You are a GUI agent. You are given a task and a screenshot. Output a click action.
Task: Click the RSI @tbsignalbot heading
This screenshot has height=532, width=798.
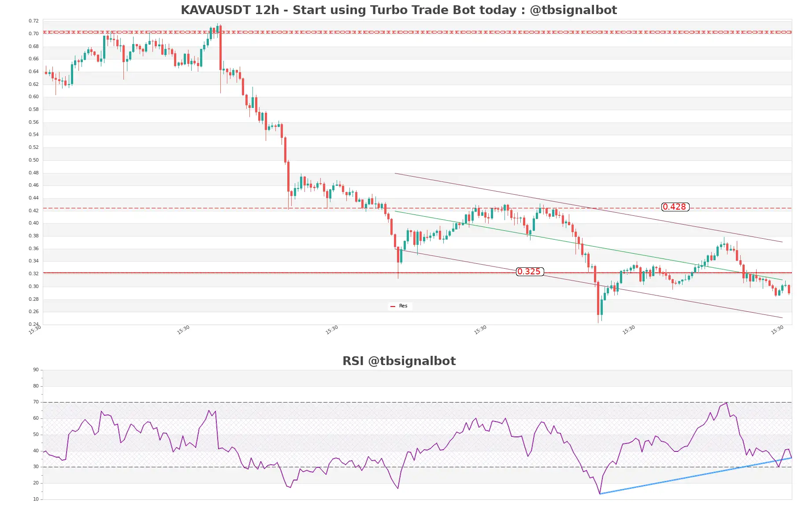pos(399,361)
